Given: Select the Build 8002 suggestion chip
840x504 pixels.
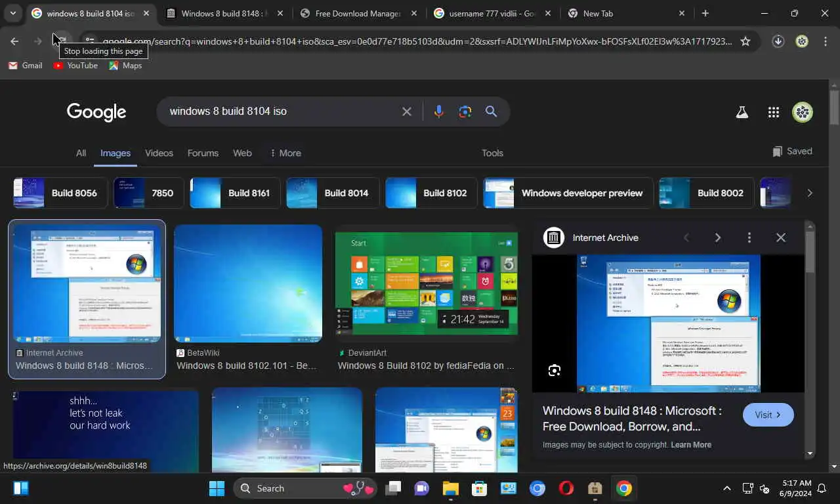Looking at the screenshot, I should [x=706, y=193].
